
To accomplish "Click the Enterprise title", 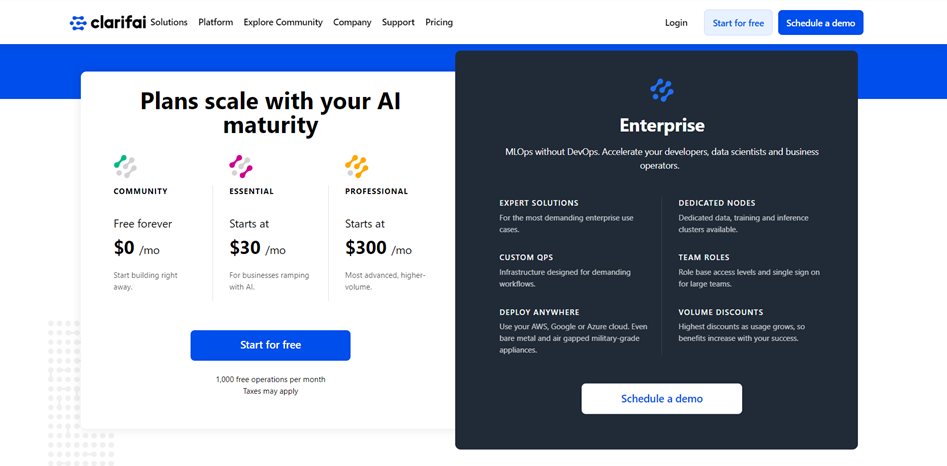I will [662, 126].
